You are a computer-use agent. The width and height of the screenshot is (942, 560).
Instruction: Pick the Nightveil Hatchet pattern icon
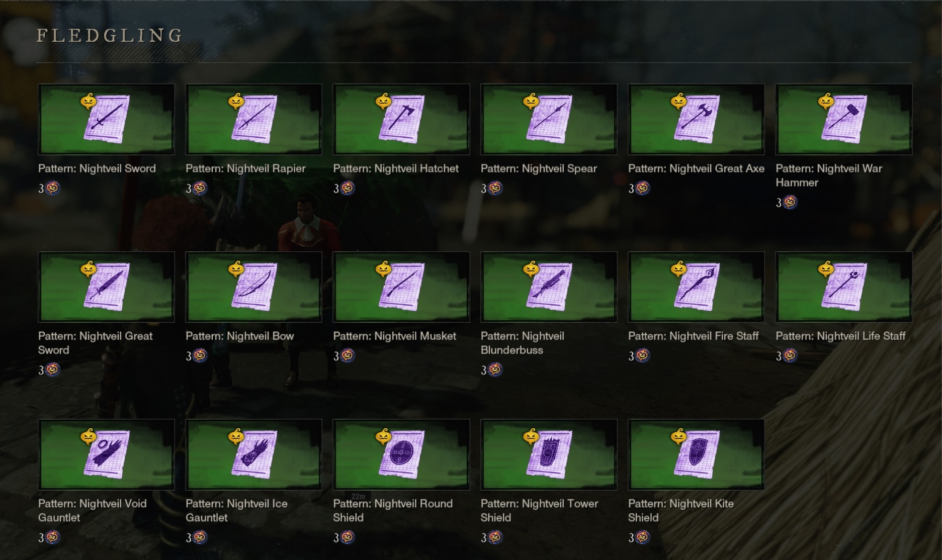tap(401, 119)
